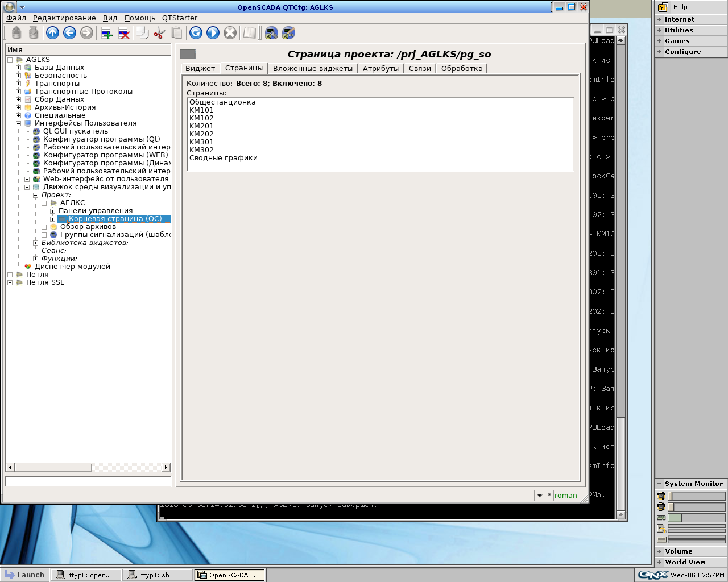Click the Add item icon with green plus
Screen dimensions: 728x582
pyautogui.click(x=106, y=33)
